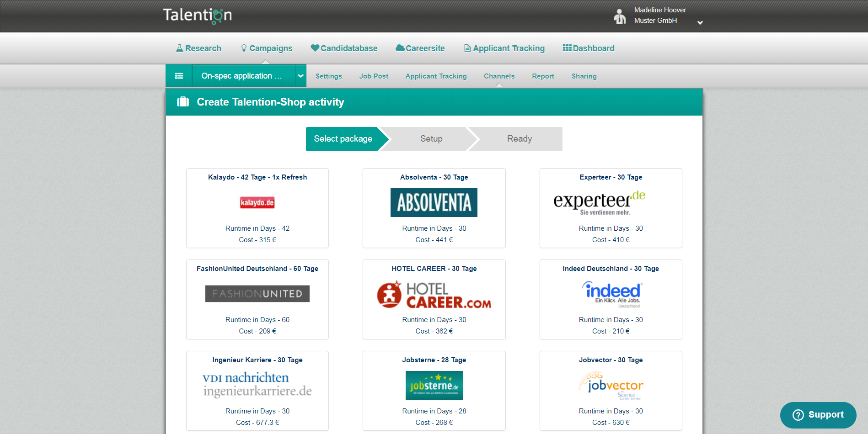Switch to the Channels tab

coord(499,76)
